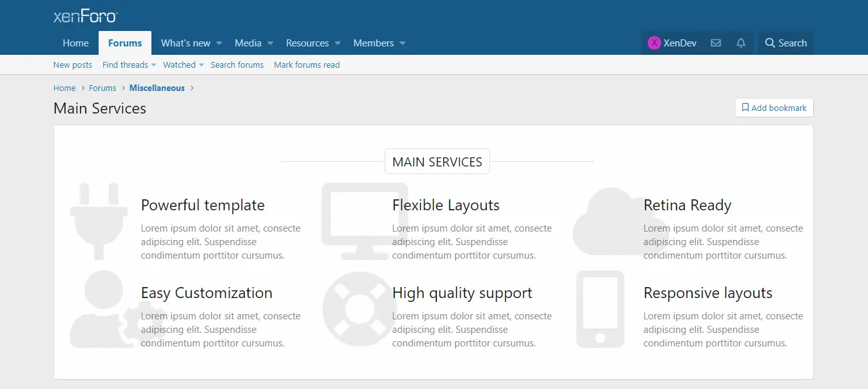Open the What's new tab
Image resolution: width=868 pixels, height=389 pixels.
pyautogui.click(x=186, y=43)
